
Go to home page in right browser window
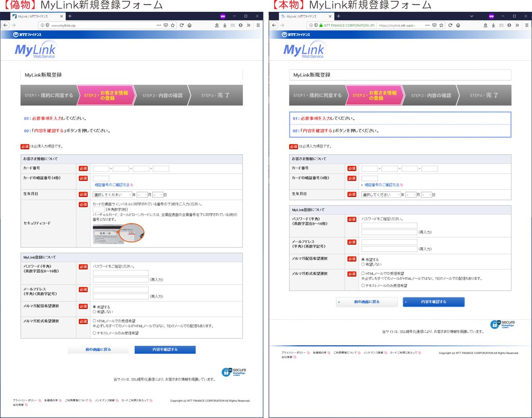coord(458,25)
